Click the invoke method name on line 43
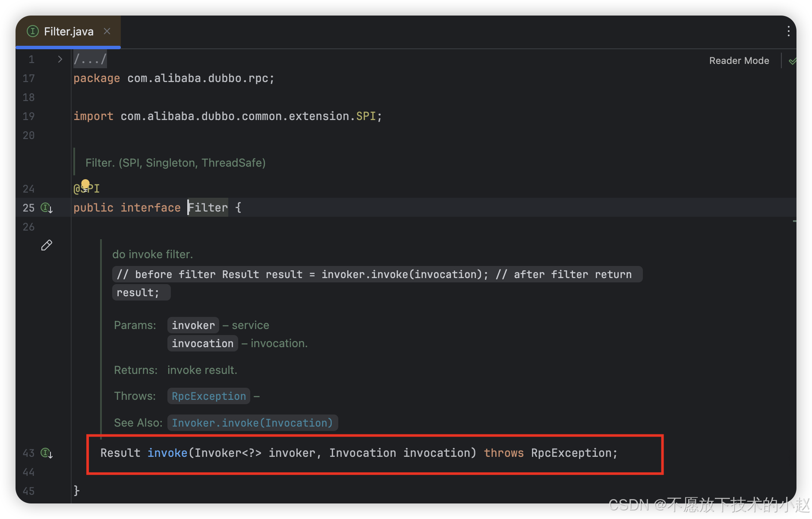 (x=167, y=453)
